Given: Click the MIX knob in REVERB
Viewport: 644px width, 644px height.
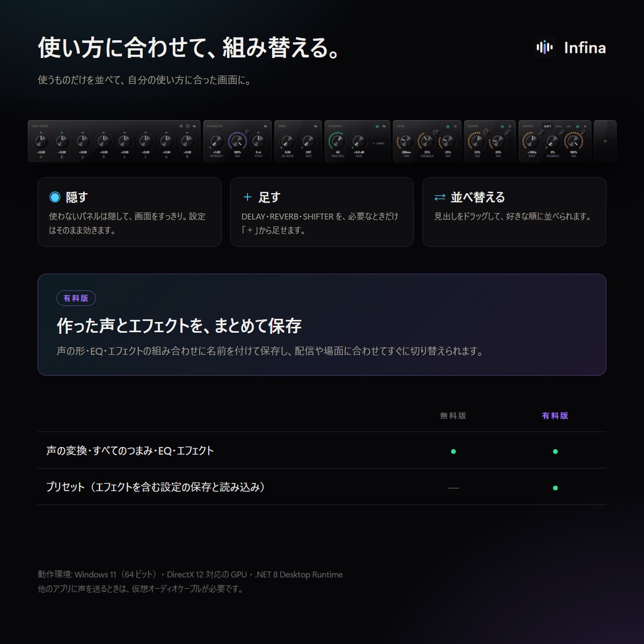Looking at the screenshot, I should click(498, 142).
